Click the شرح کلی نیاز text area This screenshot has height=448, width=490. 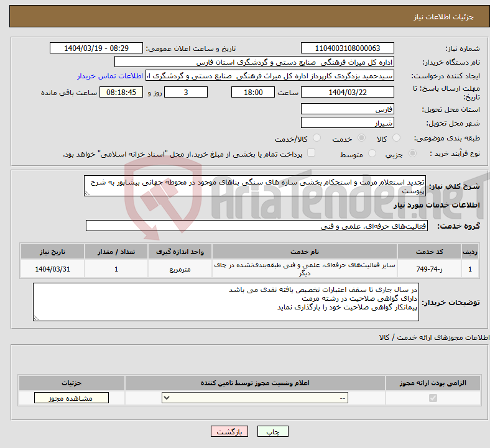click(x=255, y=186)
